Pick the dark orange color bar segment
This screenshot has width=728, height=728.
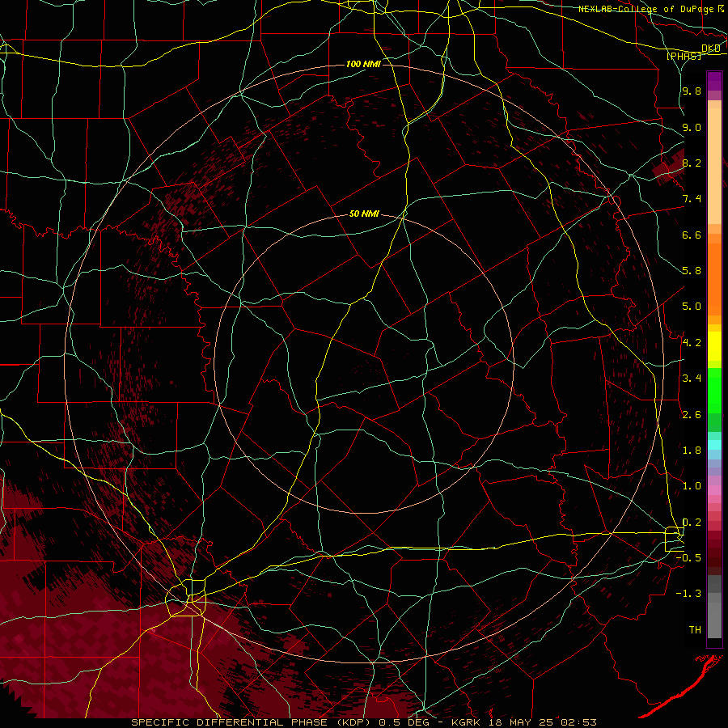point(714,280)
